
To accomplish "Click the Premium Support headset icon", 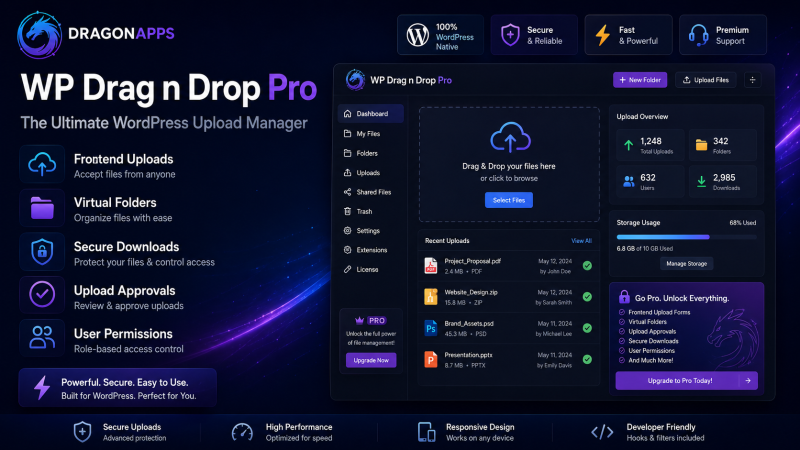I will [x=698, y=35].
